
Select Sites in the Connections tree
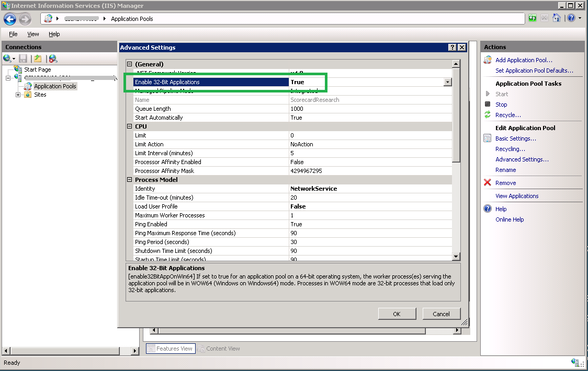40,95
